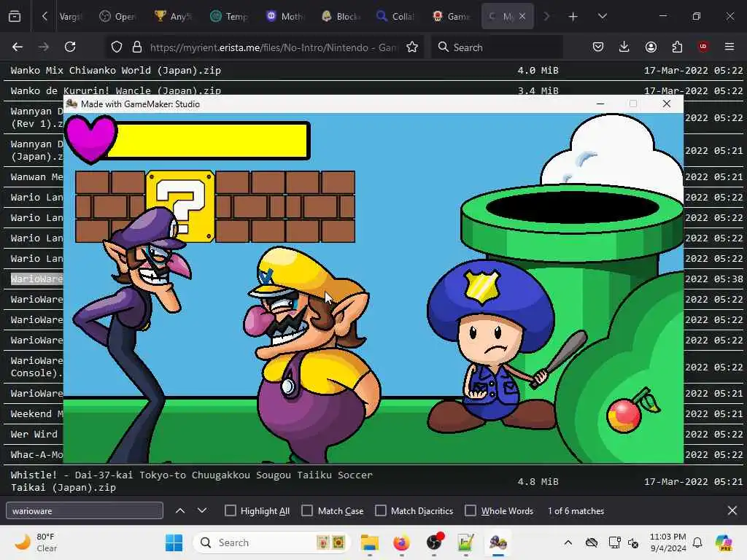Open Firefox application hamburger menu
The height and width of the screenshot is (560, 747).
click(729, 47)
